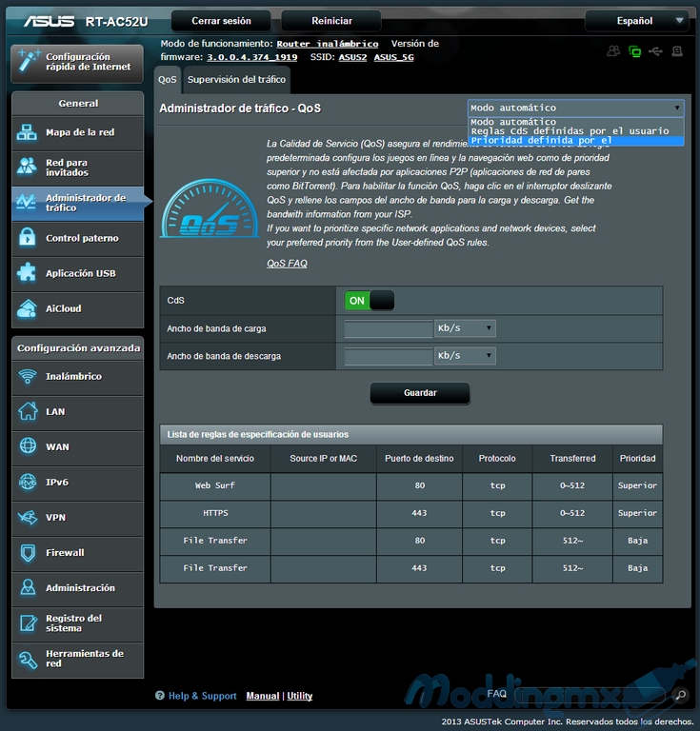Click the AiCloud house cloud icon
This screenshot has width=700, height=731.
tap(27, 308)
